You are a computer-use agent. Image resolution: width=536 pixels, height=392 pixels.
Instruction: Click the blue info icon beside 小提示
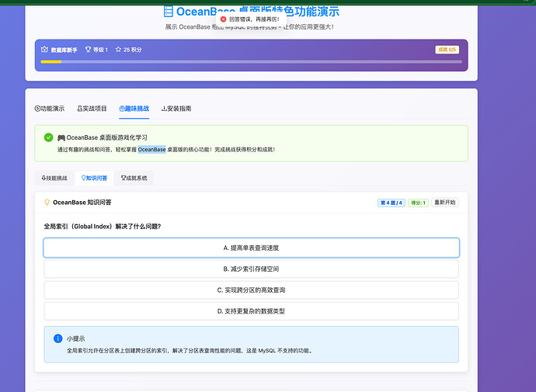pos(57,338)
